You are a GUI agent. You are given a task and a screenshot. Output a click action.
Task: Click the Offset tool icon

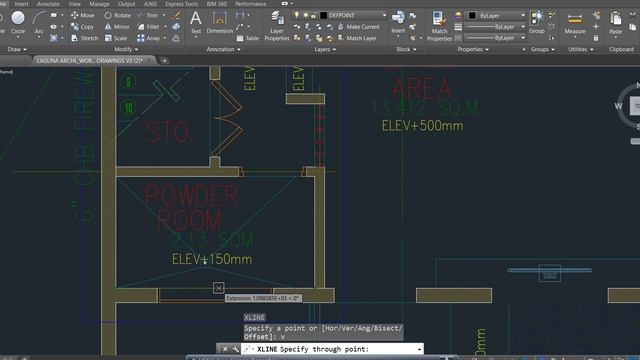point(176,38)
